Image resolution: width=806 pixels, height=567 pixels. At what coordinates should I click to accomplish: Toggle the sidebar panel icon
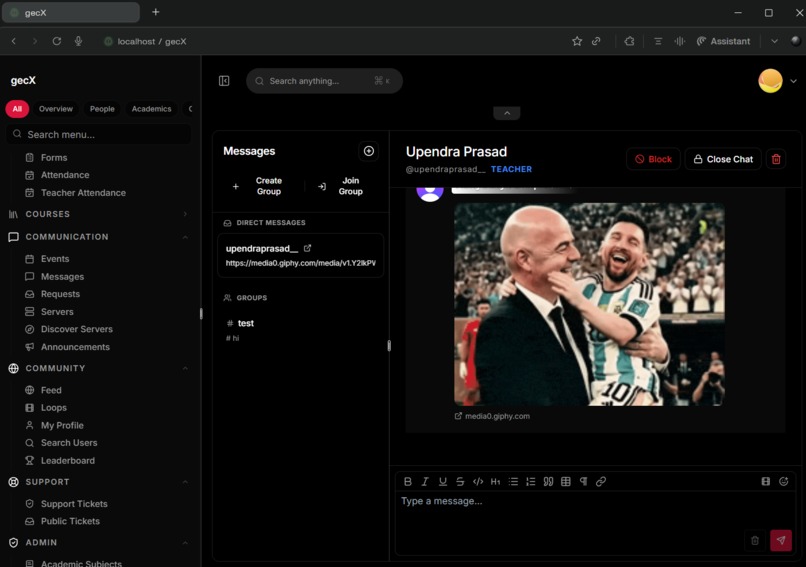point(224,81)
